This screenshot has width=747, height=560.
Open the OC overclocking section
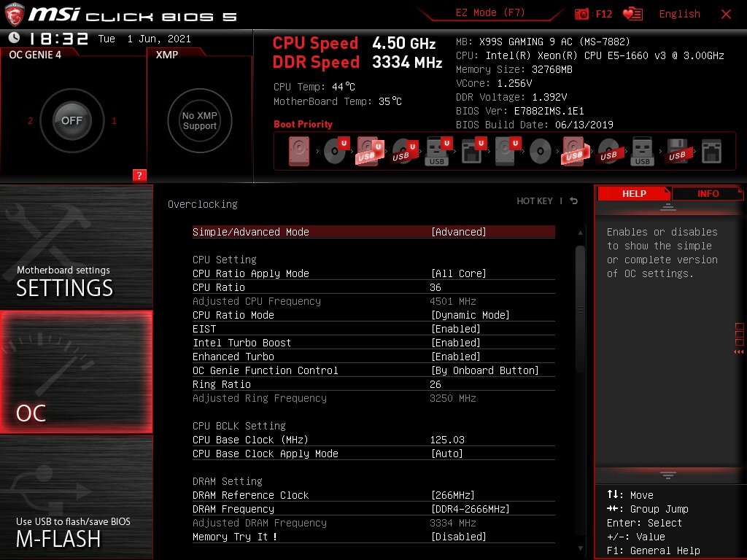point(76,372)
